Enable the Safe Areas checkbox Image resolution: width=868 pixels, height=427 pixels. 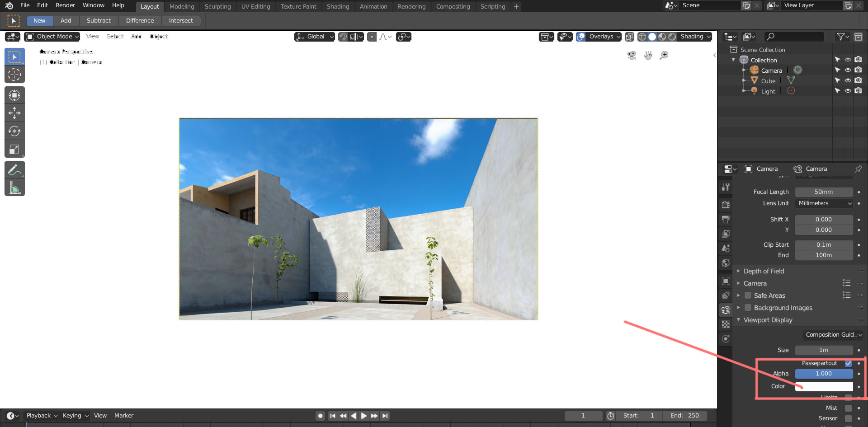coord(748,296)
